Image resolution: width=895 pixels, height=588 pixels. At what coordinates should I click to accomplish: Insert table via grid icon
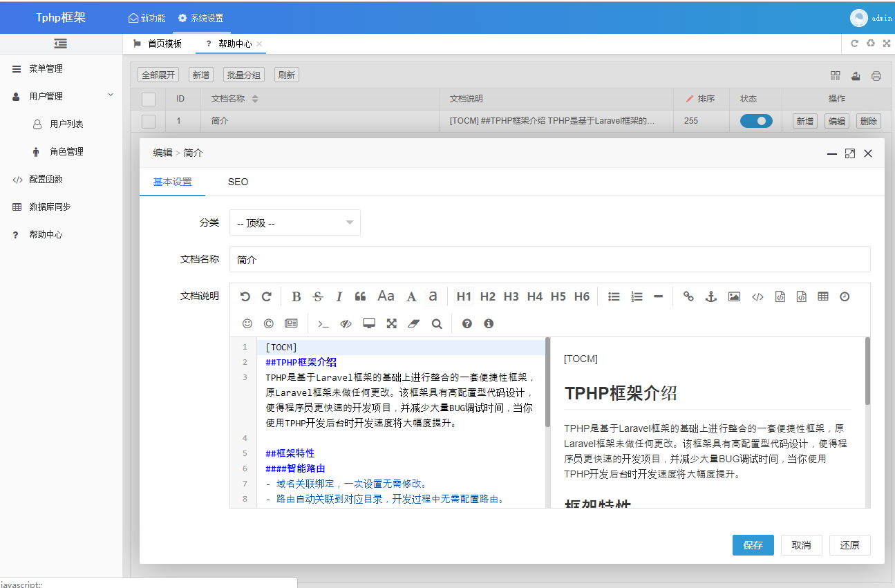(822, 296)
